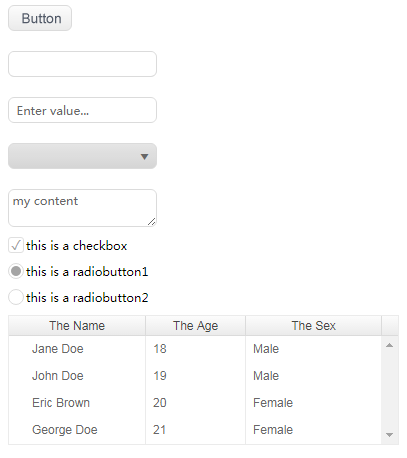
Task: Click the 'Enter value...' placeholder input
Action: pyautogui.click(x=82, y=110)
